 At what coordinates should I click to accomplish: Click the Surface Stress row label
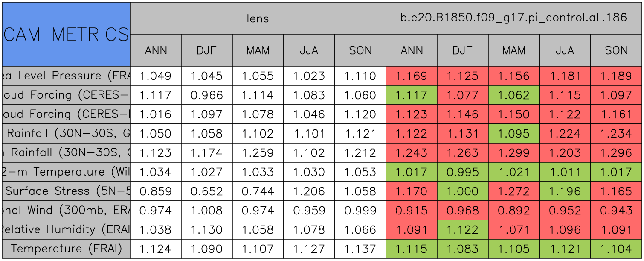[x=66, y=191]
